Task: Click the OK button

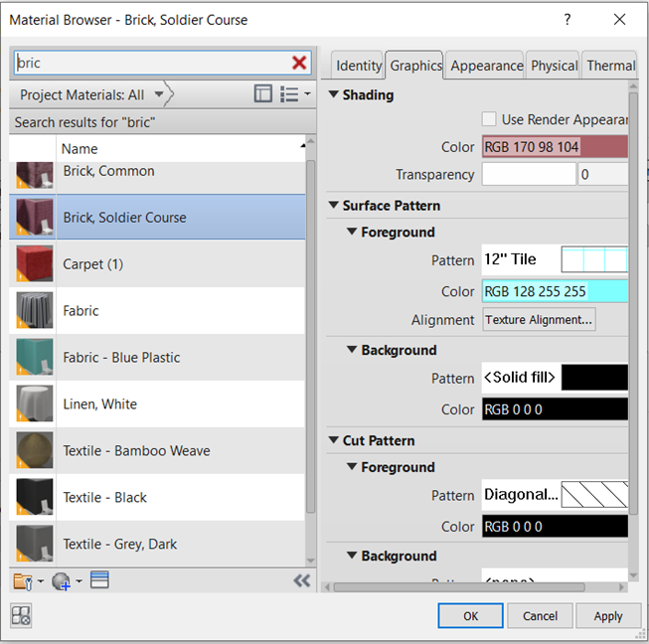Action: tap(471, 615)
